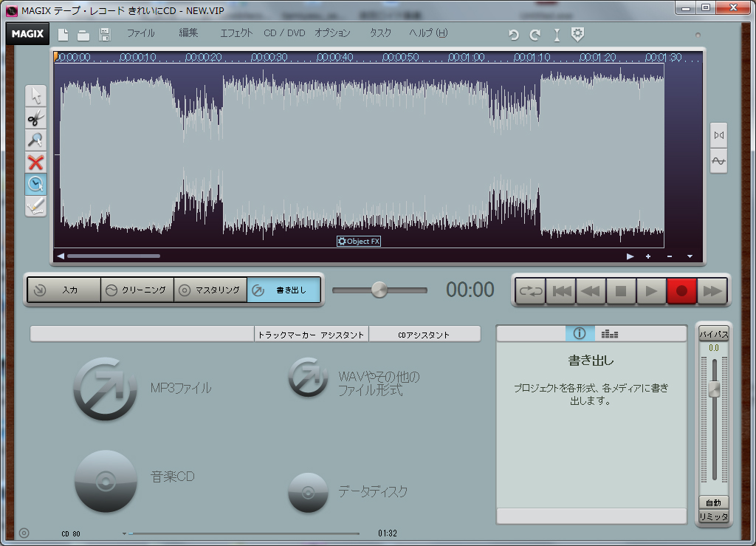Toggle the 自動 auto button
The width and height of the screenshot is (756, 546).
[714, 502]
